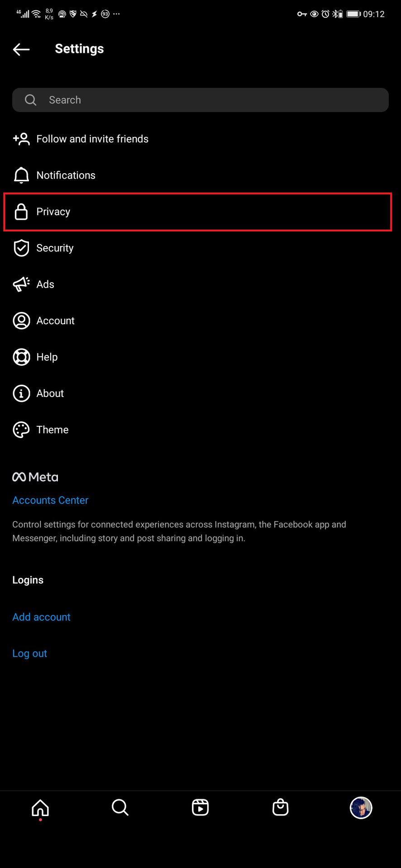Screen dimensions: 401x868
Task: Open the Shop bag icon
Action: tap(280, 807)
